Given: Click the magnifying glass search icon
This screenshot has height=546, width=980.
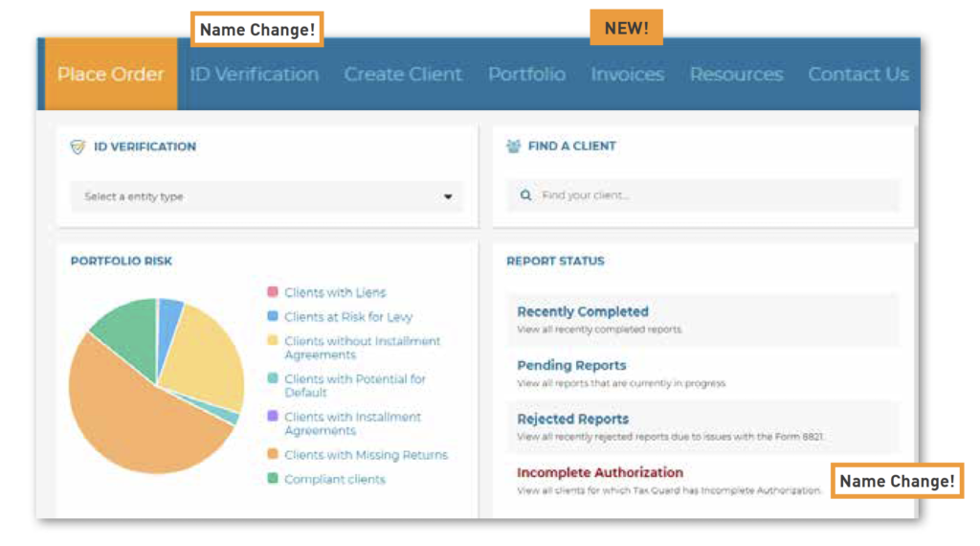Looking at the screenshot, I should click(525, 195).
